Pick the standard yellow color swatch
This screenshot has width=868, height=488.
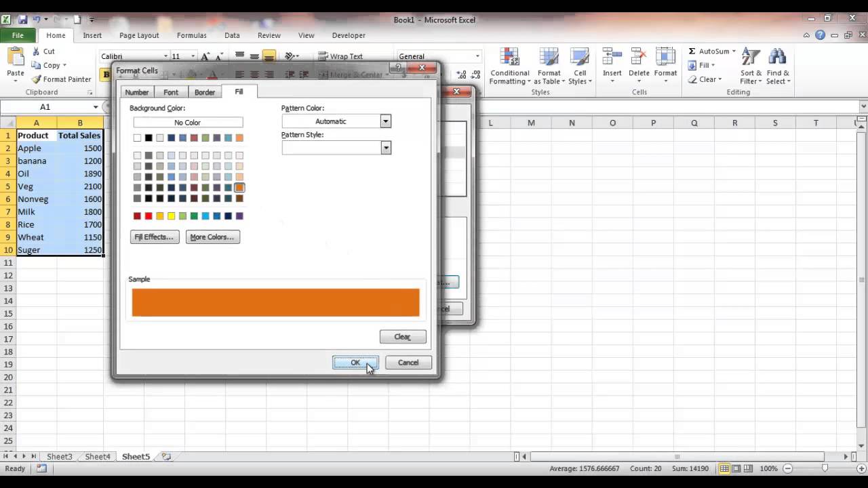[x=172, y=216]
